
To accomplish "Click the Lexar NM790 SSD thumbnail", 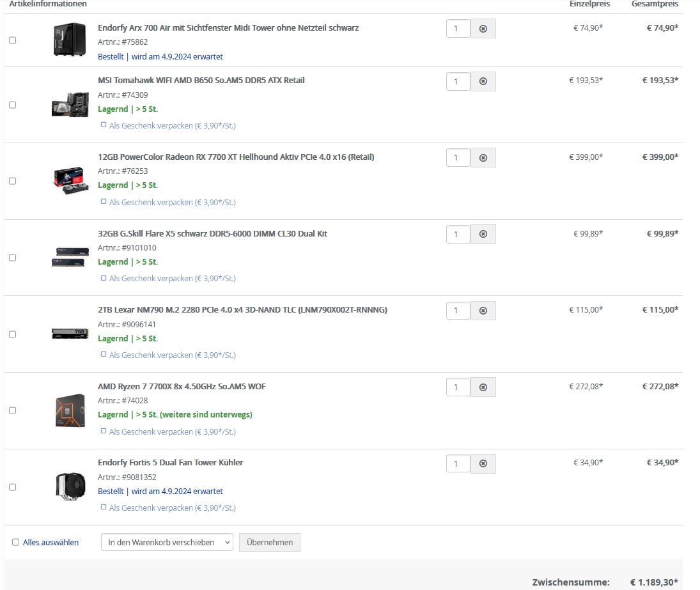I will point(70,334).
